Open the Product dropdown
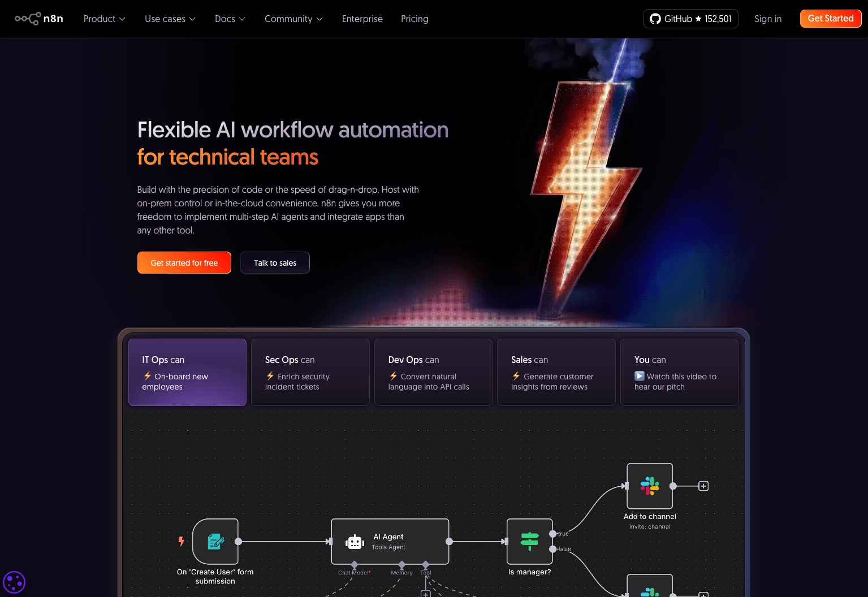The height and width of the screenshot is (597, 868). (103, 19)
